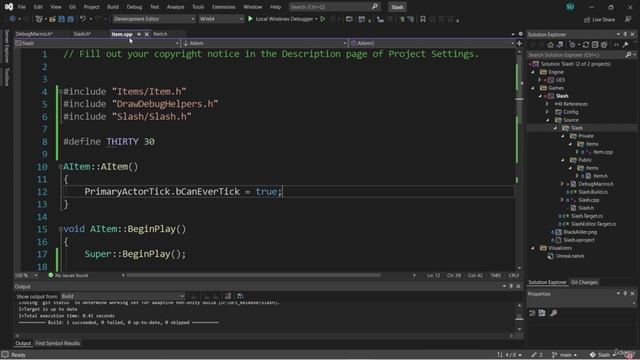Click Start Without Debugging hollow play icon
Image resolution: width=640 pixels, height=360 pixels.
[x=323, y=19]
